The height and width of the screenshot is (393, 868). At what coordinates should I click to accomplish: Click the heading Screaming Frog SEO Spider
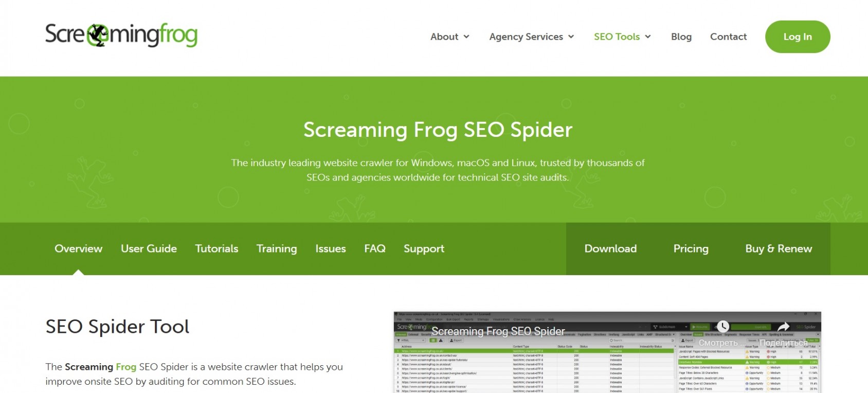438,130
